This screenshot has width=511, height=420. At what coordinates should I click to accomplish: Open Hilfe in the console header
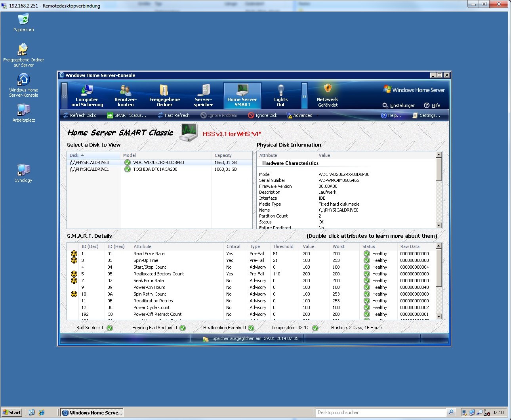(x=432, y=105)
